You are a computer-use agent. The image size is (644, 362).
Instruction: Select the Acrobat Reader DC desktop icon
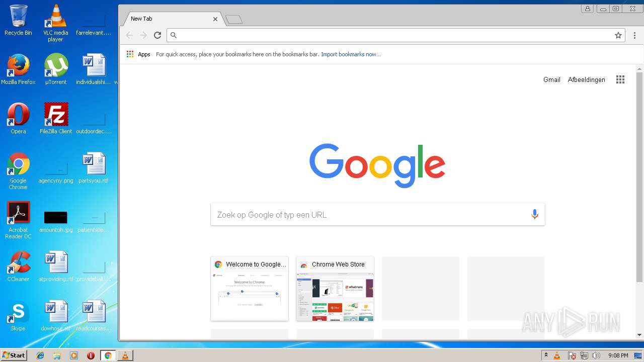[18, 220]
